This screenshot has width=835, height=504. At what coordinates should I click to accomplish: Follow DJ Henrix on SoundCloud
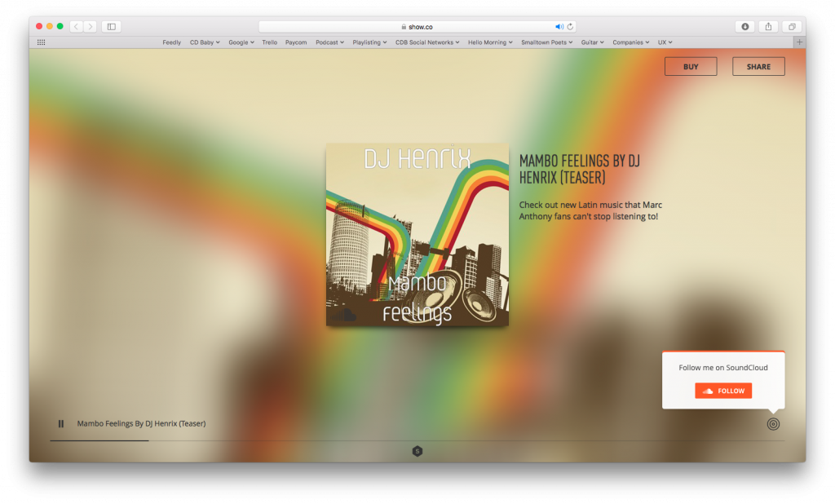point(723,391)
